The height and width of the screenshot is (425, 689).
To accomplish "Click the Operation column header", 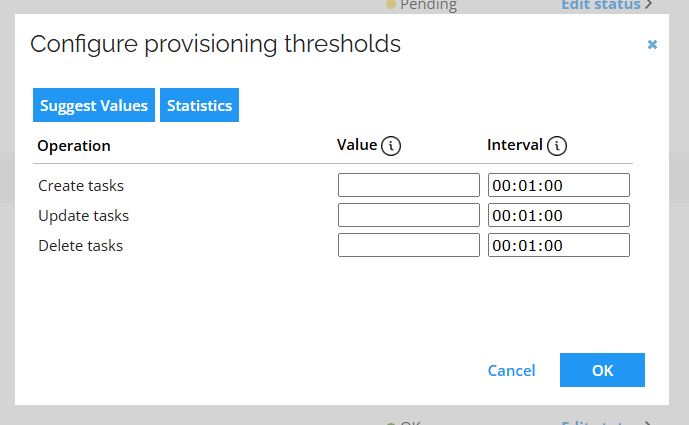I will point(74,146).
